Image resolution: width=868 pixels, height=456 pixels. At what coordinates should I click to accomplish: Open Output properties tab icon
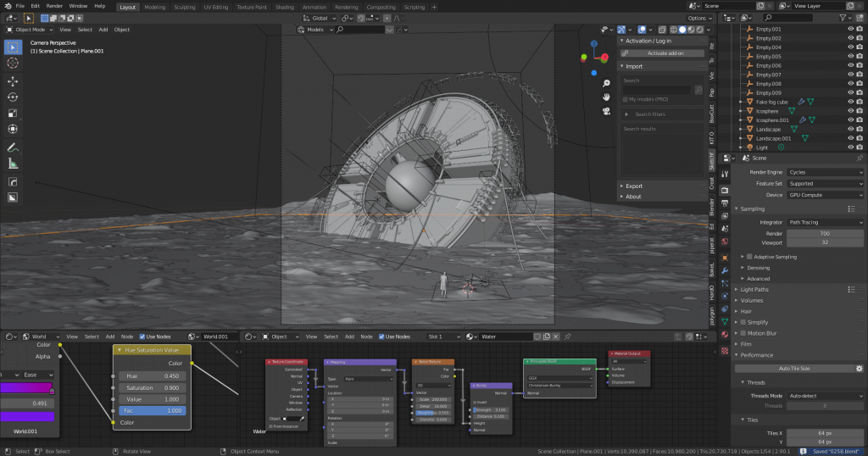[x=725, y=203]
